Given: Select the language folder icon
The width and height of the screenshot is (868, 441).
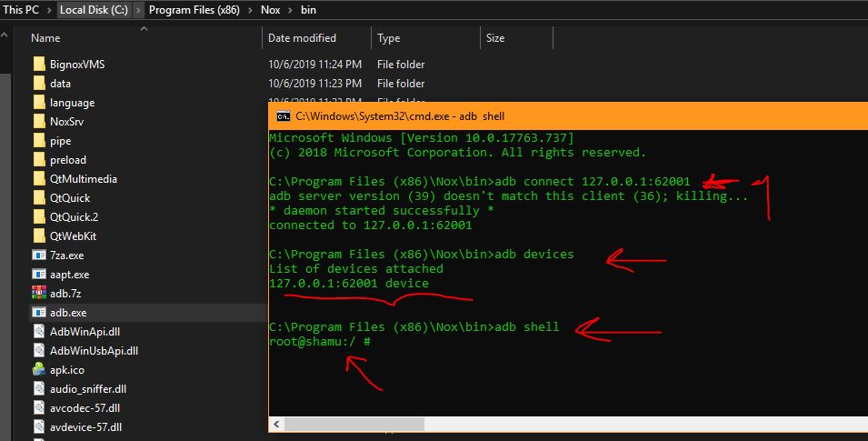Looking at the screenshot, I should click(39, 103).
